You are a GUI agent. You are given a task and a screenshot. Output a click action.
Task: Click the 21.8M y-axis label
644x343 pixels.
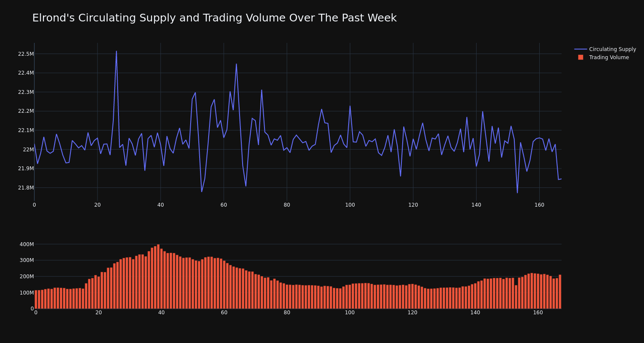click(26, 187)
